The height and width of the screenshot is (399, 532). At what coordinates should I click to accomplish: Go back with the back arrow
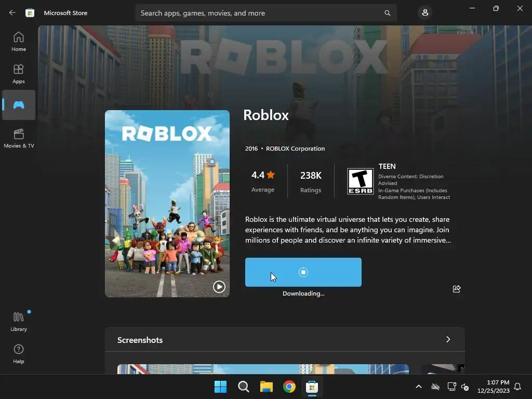[x=12, y=13]
